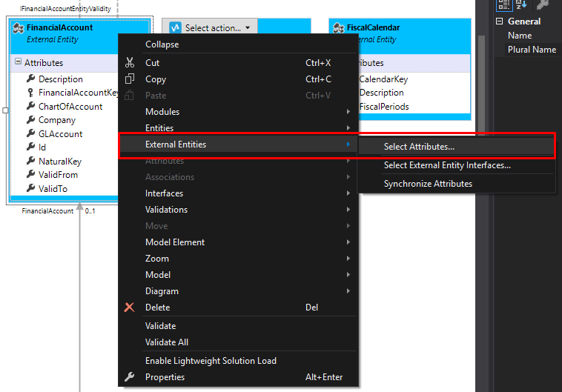
Task: Expand the Interfaces submenu
Action: pos(238,193)
